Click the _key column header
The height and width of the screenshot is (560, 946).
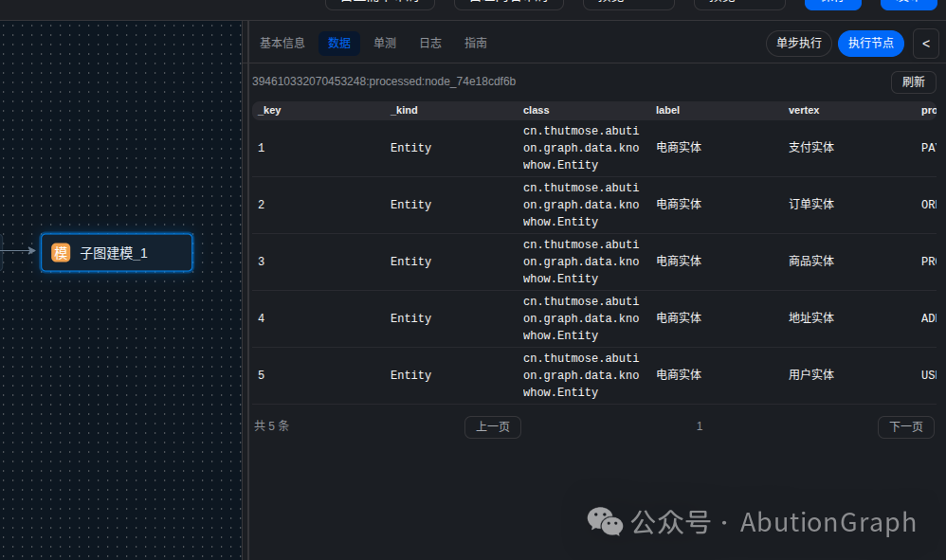[270, 110]
